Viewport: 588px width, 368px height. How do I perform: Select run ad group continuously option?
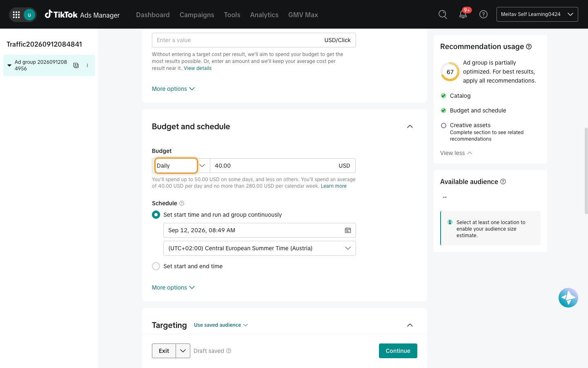click(x=156, y=215)
